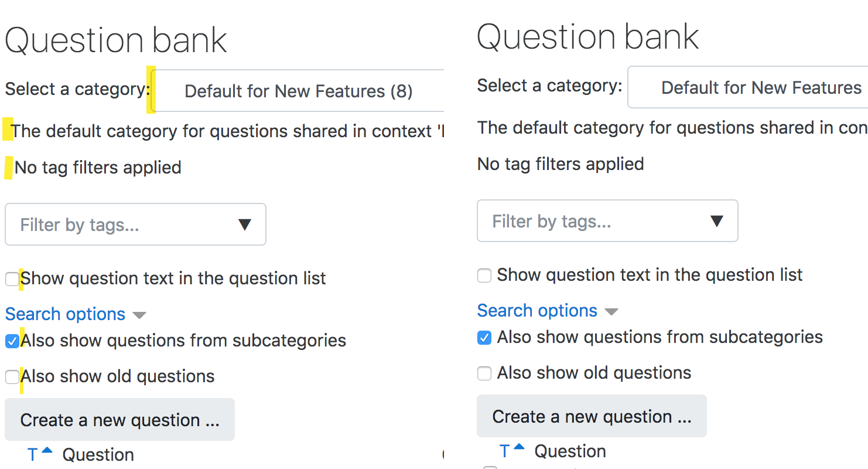Click Create a new question button, right panel
The height and width of the screenshot is (469, 868).
592,416
